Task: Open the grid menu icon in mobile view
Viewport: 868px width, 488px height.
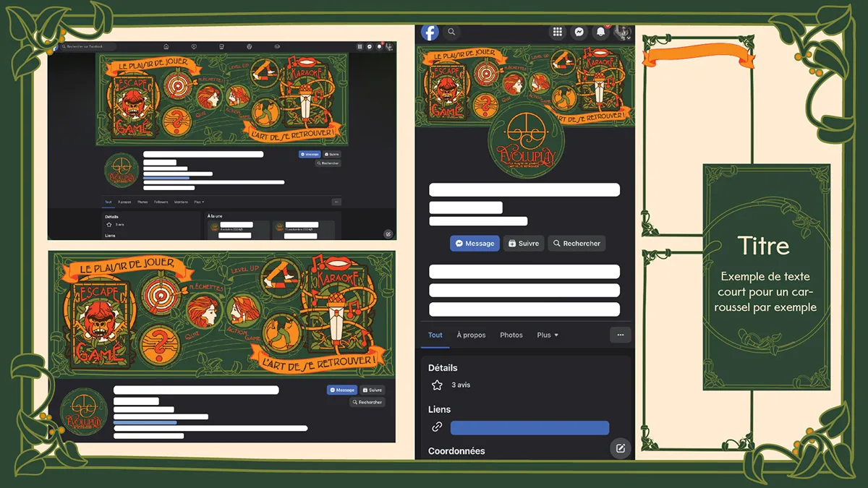Action: click(x=558, y=32)
